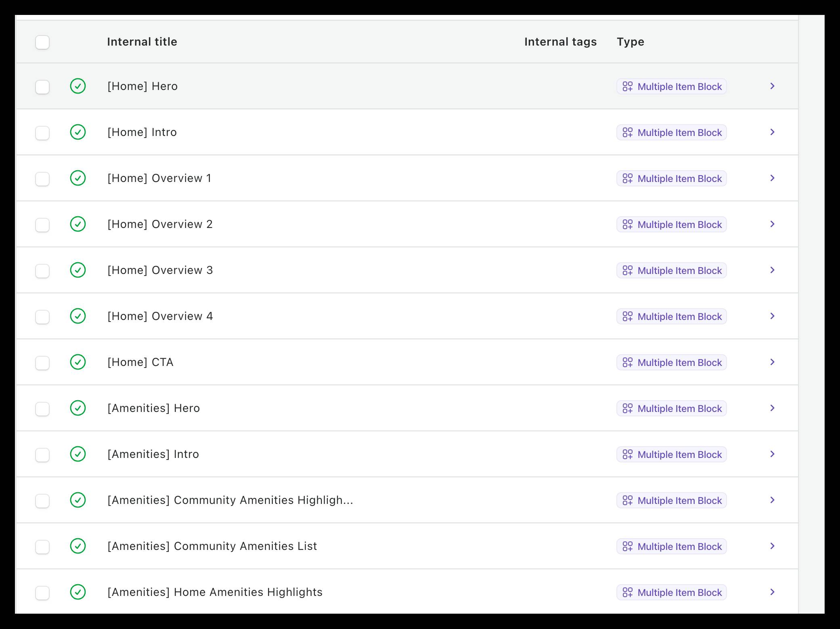Screen dimensions: 840x629
Task: Click the published icon for [Amenities] Hero
Action: [x=78, y=408]
